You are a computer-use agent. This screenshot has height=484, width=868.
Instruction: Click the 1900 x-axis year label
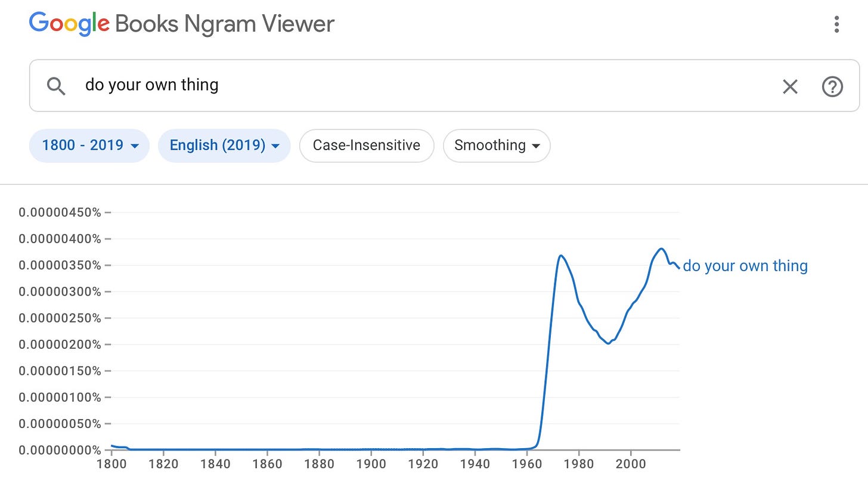[371, 464]
